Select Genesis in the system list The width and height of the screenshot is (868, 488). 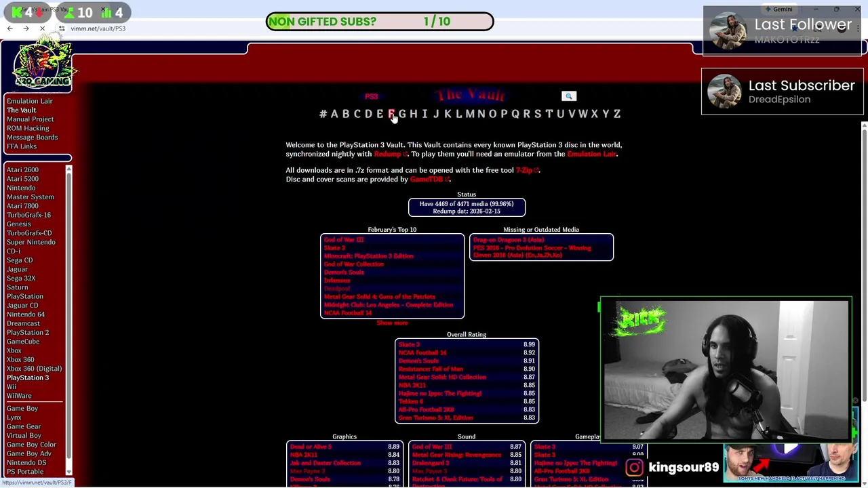(x=18, y=224)
